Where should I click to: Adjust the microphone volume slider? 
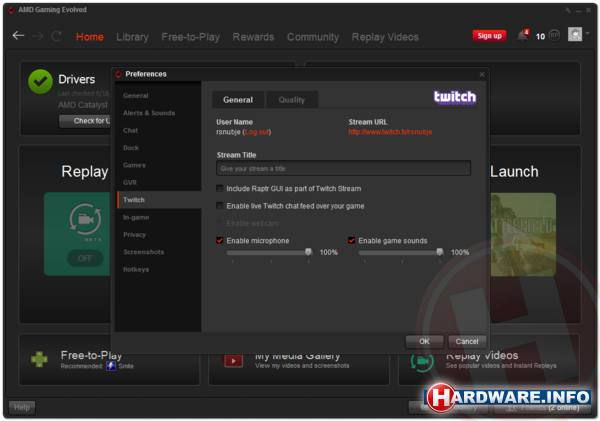[x=308, y=252]
